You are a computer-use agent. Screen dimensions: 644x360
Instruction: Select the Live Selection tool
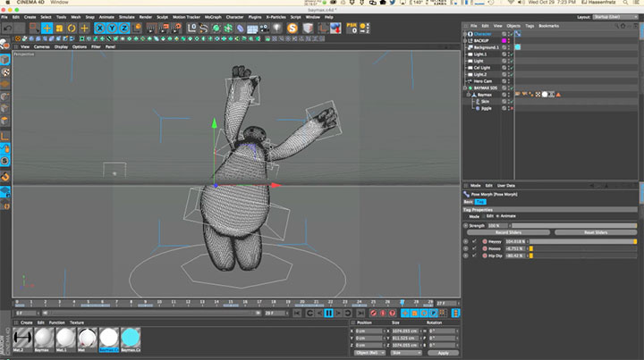pyautogui.click(x=35, y=29)
